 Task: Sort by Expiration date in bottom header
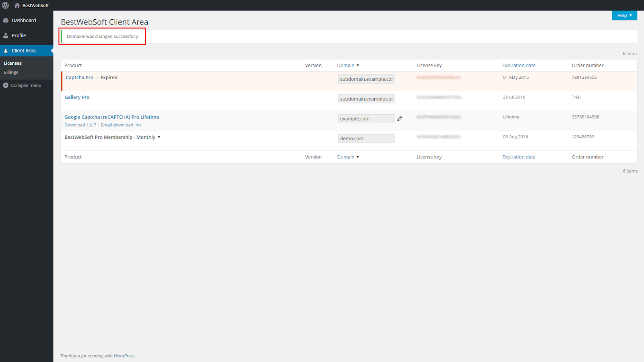[519, 157]
